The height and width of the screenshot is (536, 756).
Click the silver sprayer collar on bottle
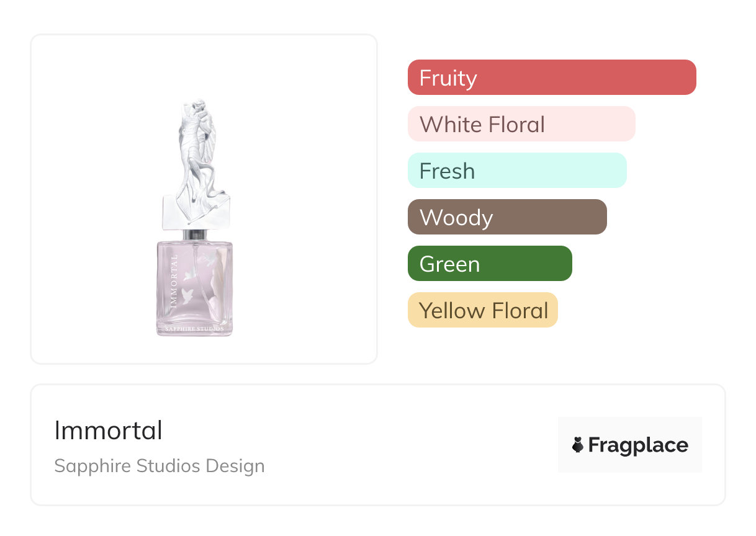pos(196,234)
